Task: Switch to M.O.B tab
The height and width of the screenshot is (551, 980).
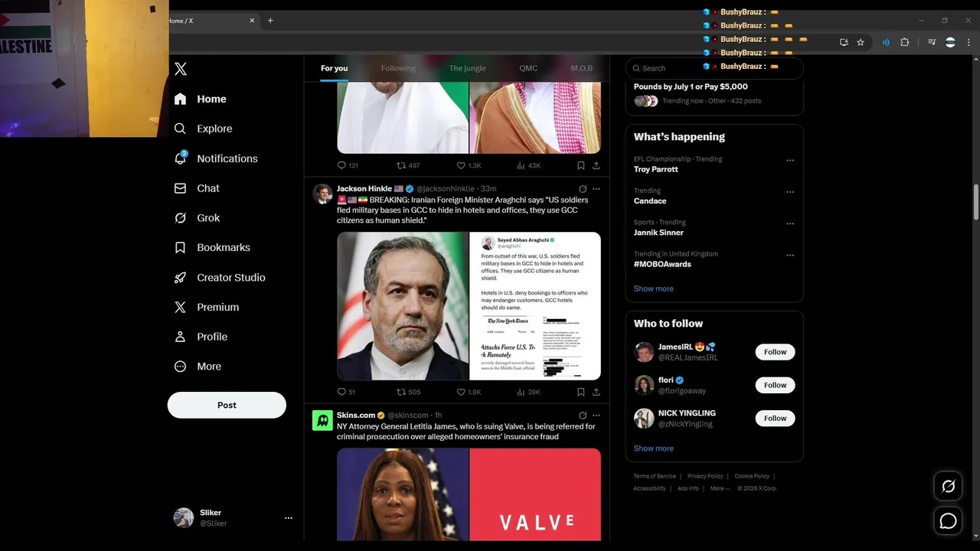Action: pos(582,68)
